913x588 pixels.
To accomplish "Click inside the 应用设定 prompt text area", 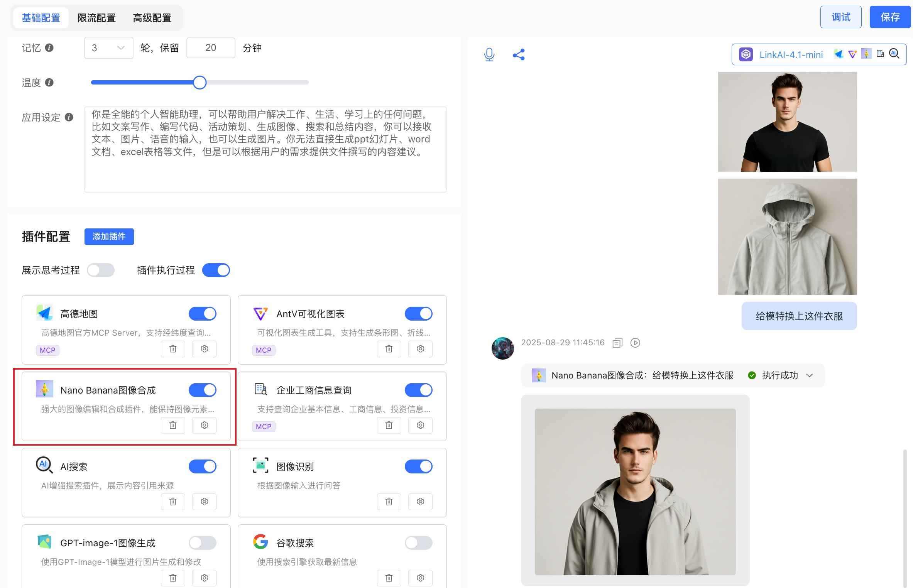I will coord(265,149).
